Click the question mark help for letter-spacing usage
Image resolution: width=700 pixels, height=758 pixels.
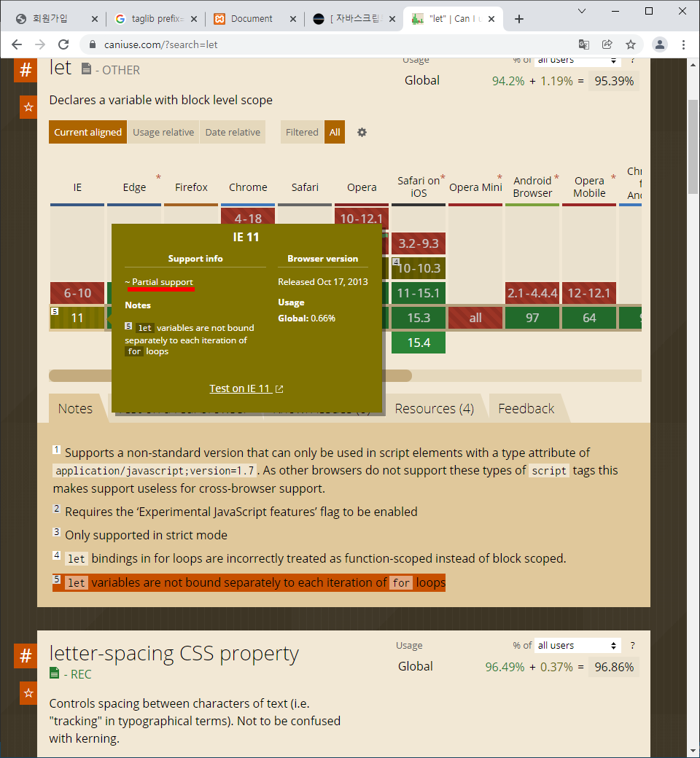click(632, 645)
